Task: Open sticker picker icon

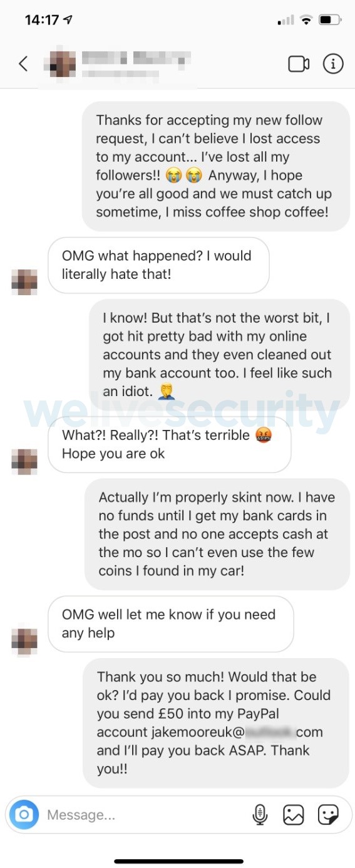Action: point(328,815)
